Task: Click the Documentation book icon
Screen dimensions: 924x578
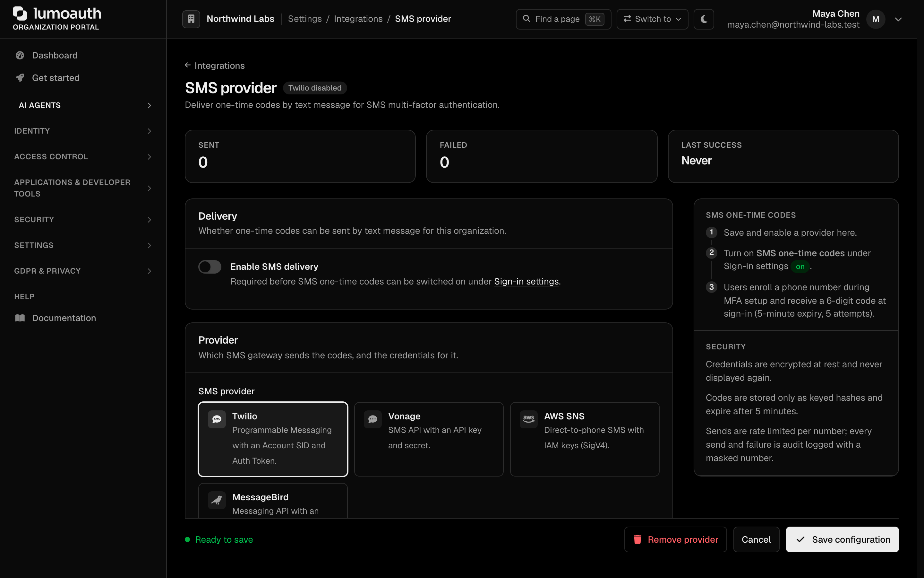Action: [20, 318]
